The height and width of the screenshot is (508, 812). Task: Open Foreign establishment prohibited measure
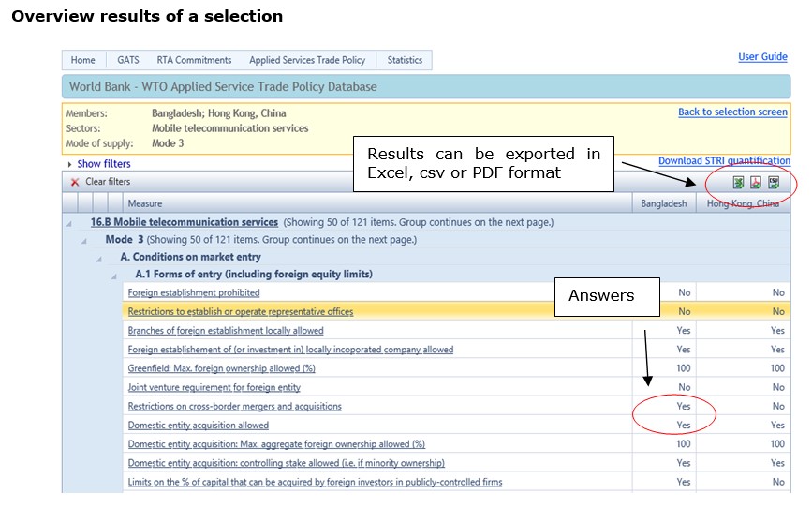click(194, 292)
